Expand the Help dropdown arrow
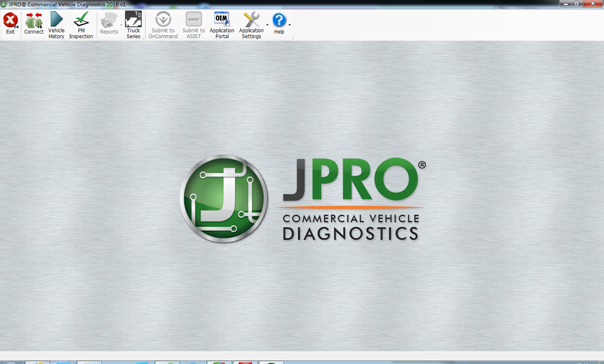This screenshot has height=364, width=604. click(289, 25)
